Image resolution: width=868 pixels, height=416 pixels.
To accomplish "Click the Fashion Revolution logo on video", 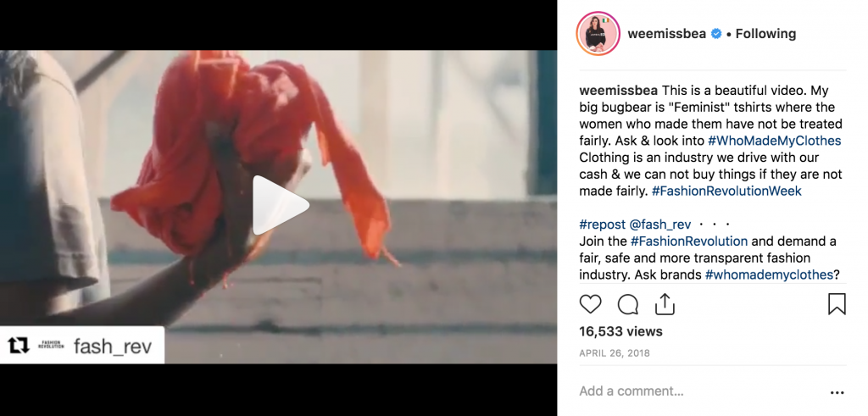I will click(51, 345).
